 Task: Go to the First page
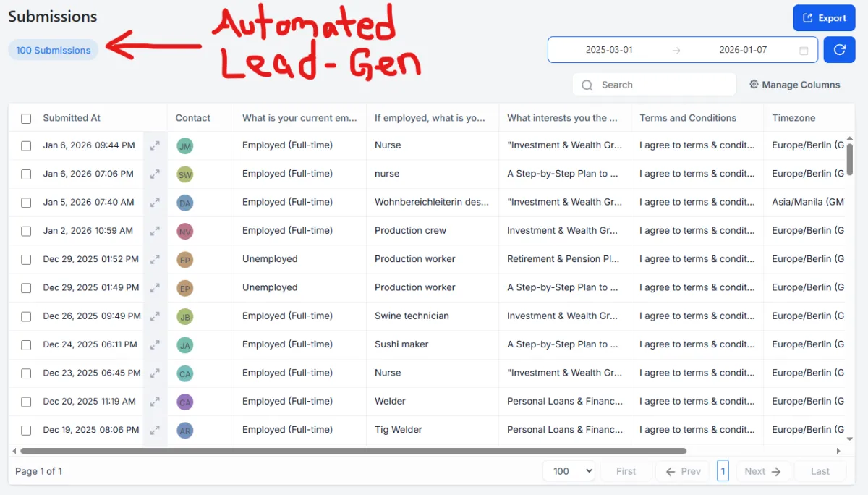click(626, 471)
